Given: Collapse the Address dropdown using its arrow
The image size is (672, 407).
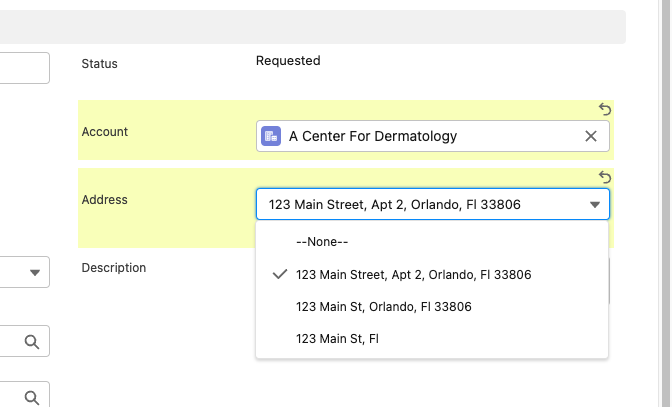Looking at the screenshot, I should coord(595,205).
